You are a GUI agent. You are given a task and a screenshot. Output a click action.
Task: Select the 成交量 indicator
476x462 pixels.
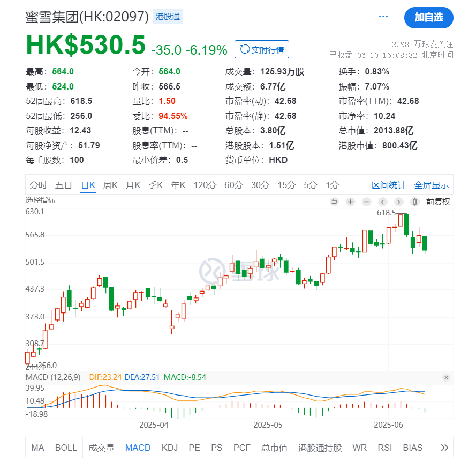101,448
